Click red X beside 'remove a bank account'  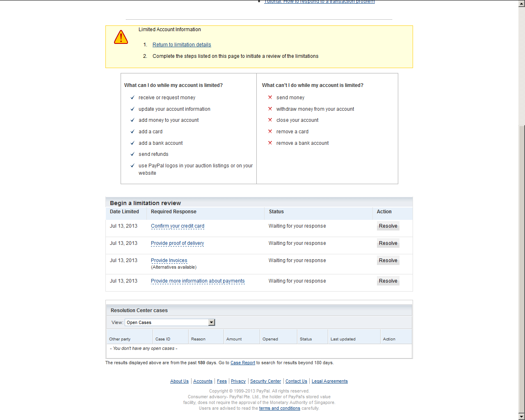pos(270,143)
